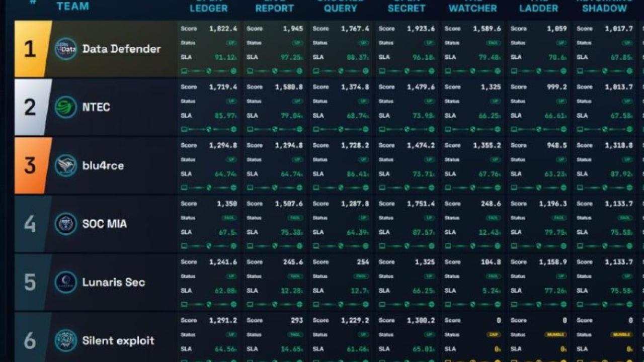Open the Lunaris Sec team name
Image resolution: width=644 pixels, height=362 pixels.
(x=114, y=282)
